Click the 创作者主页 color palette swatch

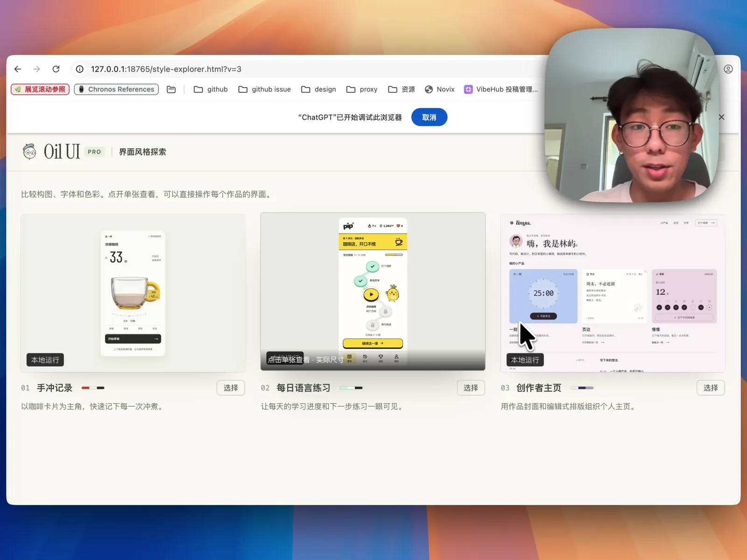click(582, 388)
